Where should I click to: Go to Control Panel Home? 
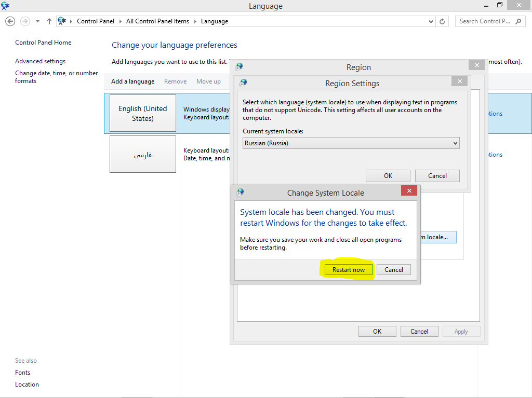coord(43,43)
